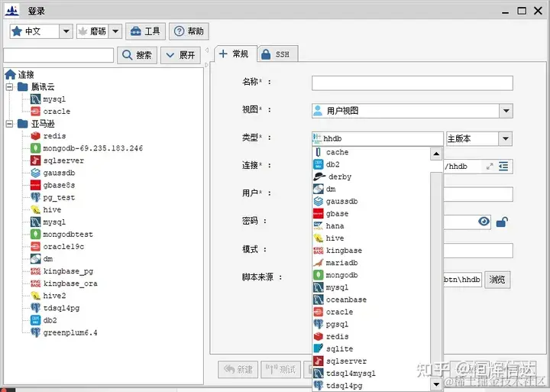Image resolution: width=550 pixels, height=392 pixels.
Task: Select hive icon in the type dropdown list
Action: pos(318,238)
